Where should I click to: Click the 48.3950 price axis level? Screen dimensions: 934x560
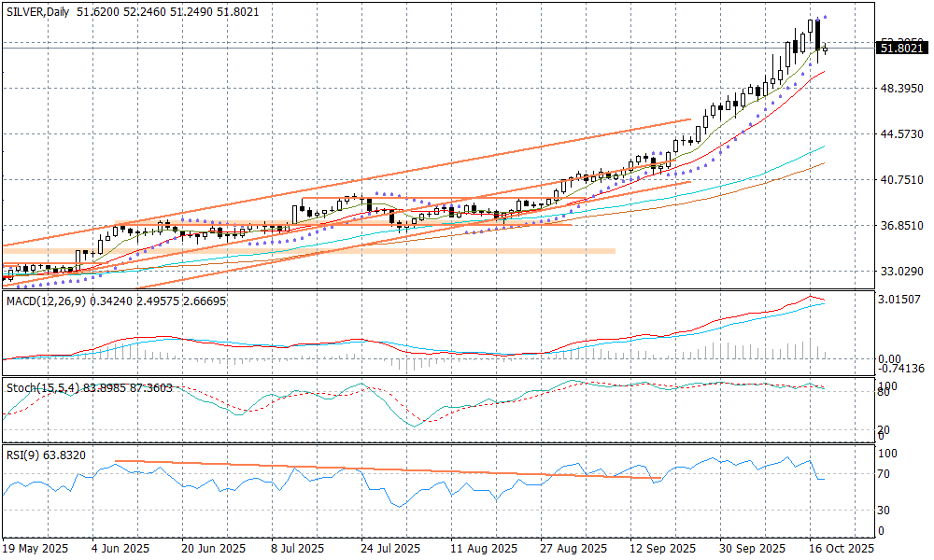pos(901,89)
